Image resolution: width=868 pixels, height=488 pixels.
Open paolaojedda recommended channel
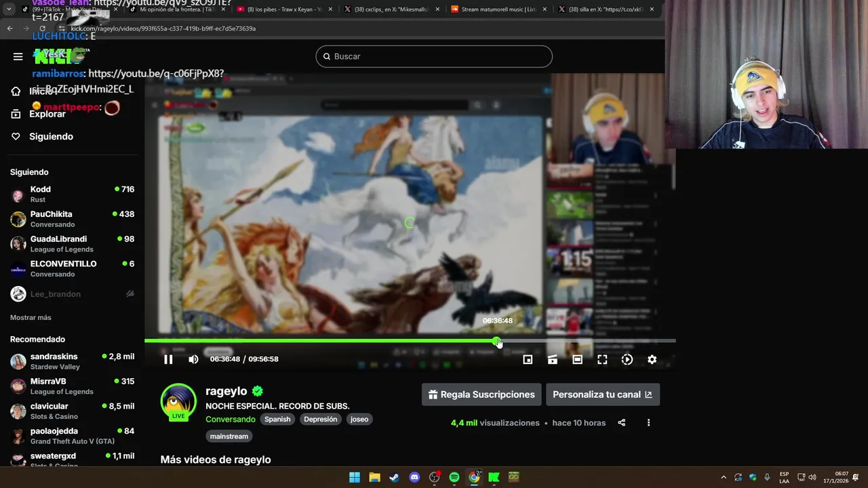tap(72, 436)
